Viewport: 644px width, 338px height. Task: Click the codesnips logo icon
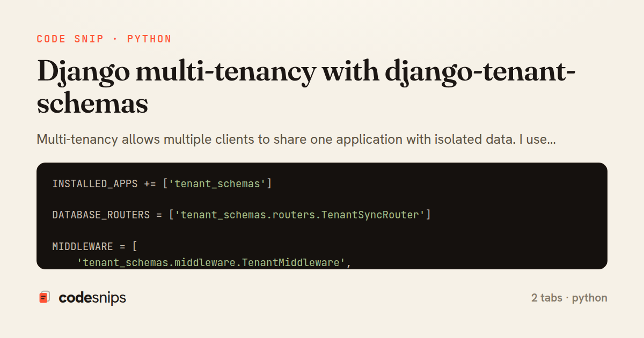[45, 297]
